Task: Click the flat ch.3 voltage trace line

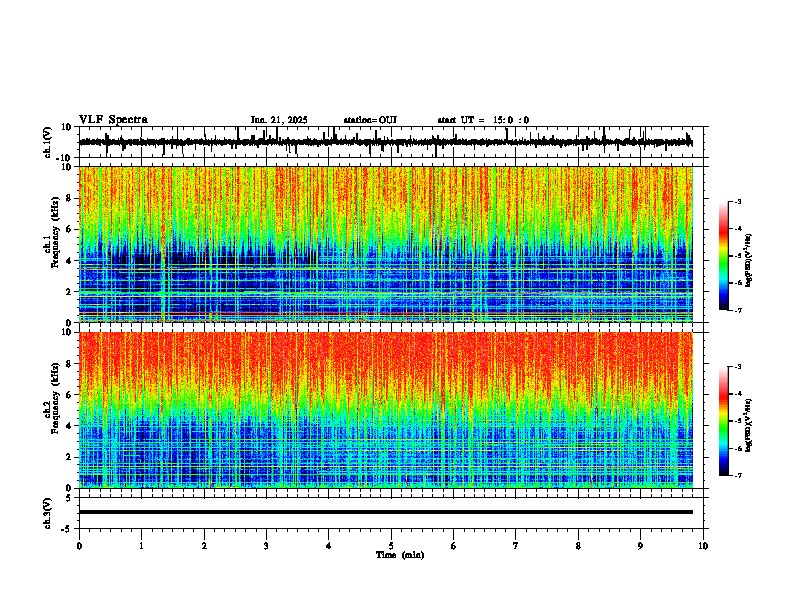Action: (386, 512)
